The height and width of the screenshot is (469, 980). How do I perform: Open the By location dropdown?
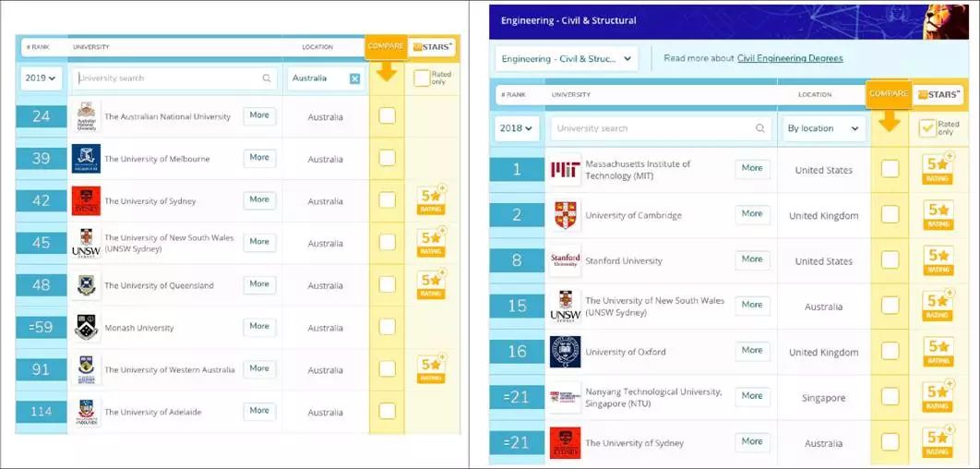[824, 128]
